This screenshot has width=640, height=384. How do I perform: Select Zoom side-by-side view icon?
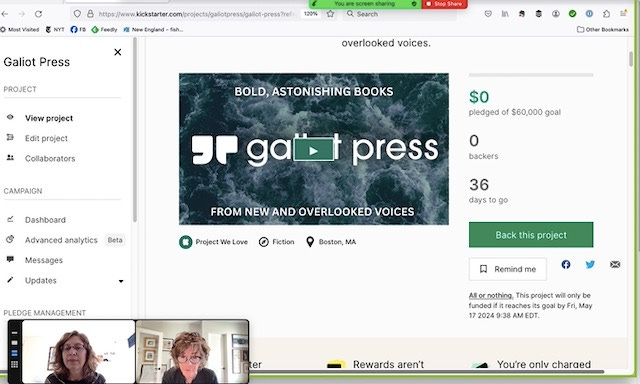click(x=14, y=353)
